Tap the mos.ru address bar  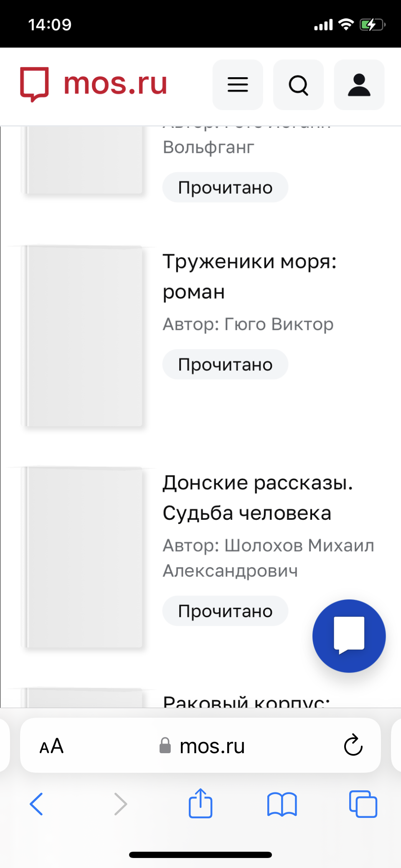tap(200, 745)
